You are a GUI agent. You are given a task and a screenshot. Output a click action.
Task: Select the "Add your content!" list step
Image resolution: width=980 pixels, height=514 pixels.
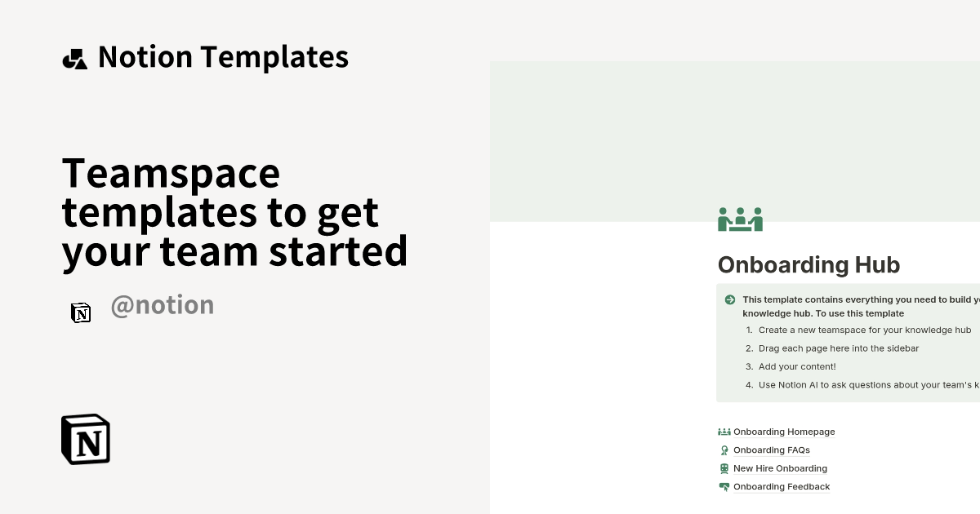796,367
